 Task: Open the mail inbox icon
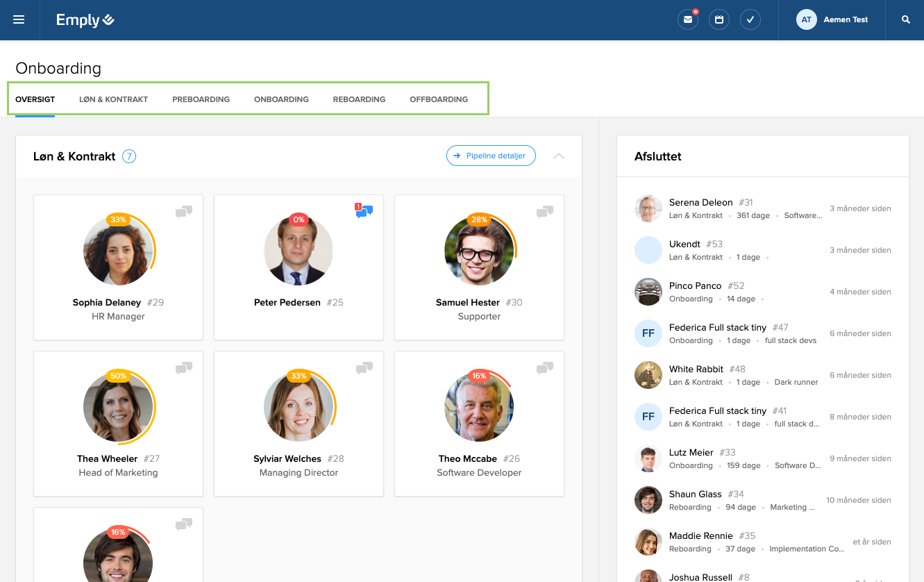(687, 19)
